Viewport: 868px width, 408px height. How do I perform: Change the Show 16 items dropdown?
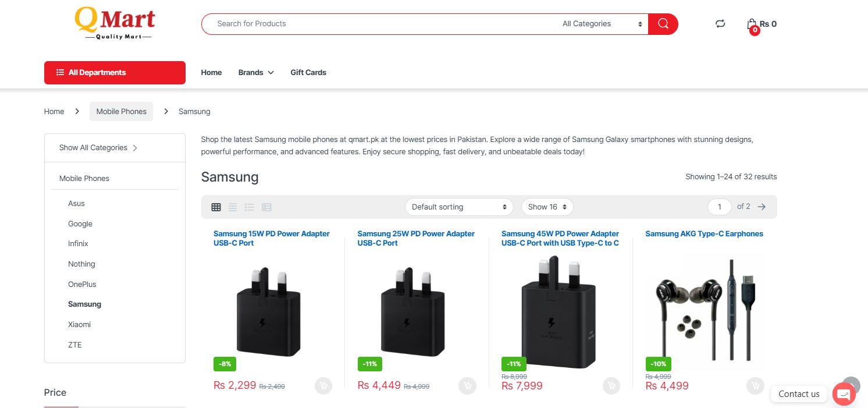pyautogui.click(x=547, y=207)
